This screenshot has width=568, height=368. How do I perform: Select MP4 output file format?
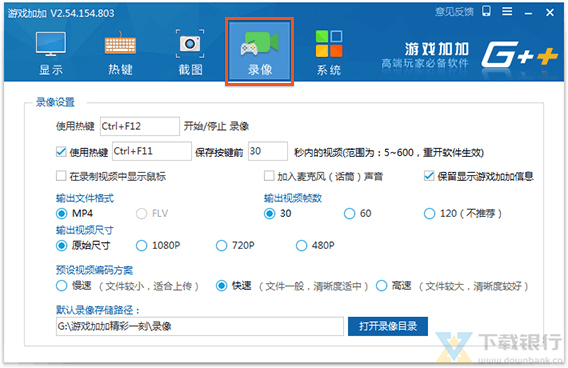(x=62, y=214)
